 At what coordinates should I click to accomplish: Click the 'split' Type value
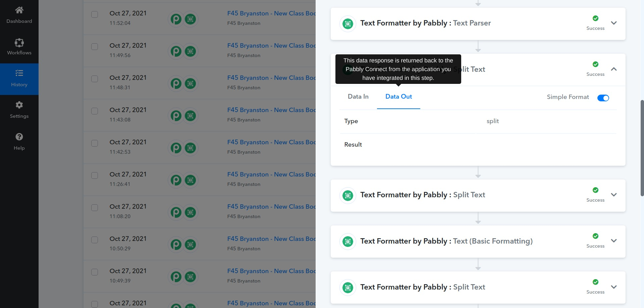coord(492,121)
